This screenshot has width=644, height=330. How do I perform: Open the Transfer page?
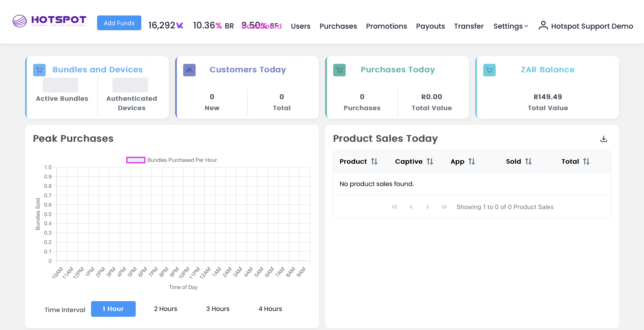469,26
